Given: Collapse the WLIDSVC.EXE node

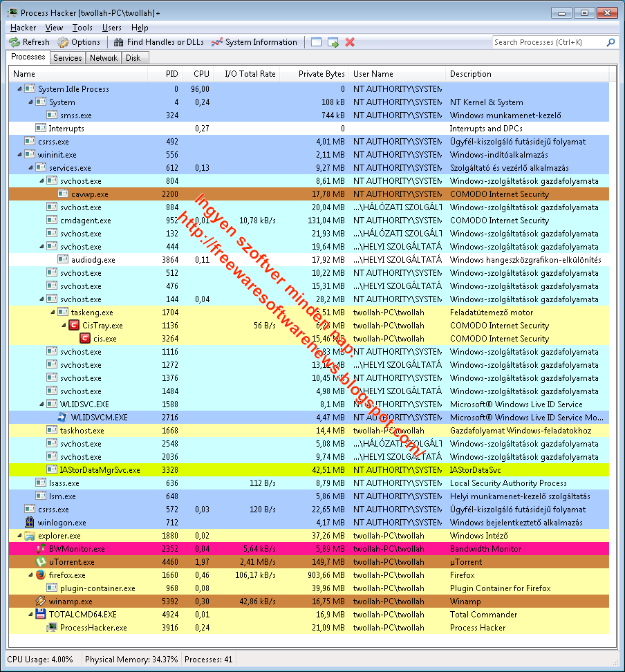Looking at the screenshot, I should (x=41, y=404).
